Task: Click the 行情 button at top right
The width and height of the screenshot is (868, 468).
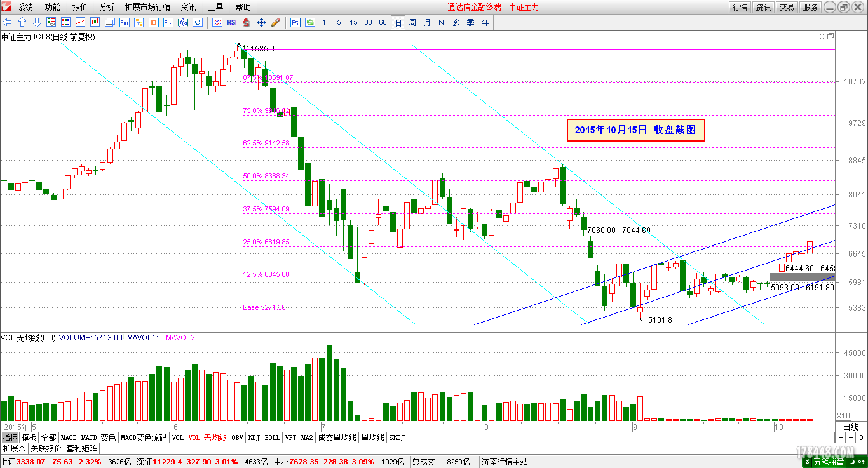Action: click(x=740, y=7)
